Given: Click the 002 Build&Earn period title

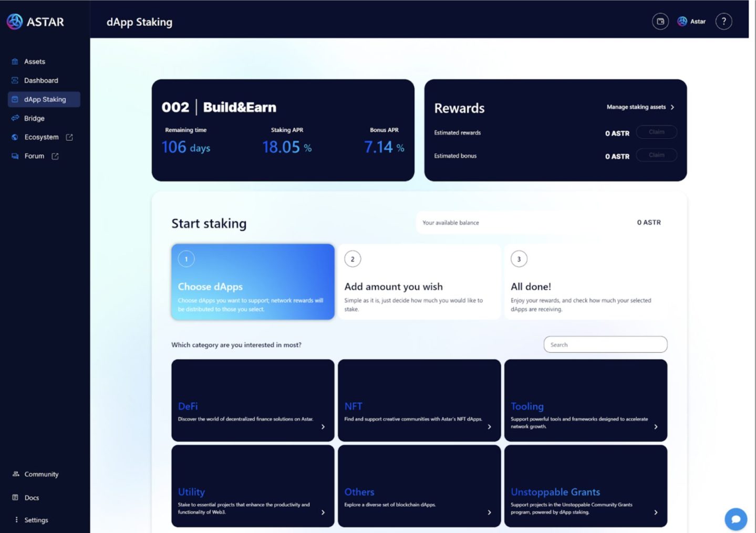Looking at the screenshot, I should (219, 107).
